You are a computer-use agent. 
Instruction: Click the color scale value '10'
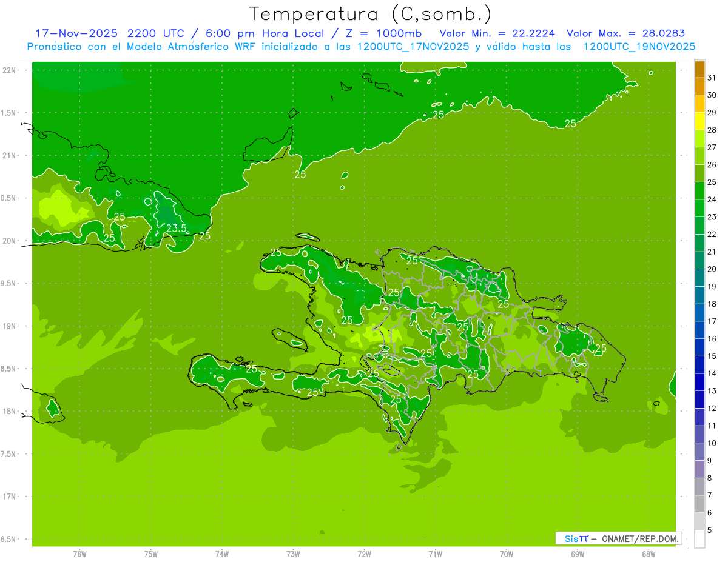point(712,443)
